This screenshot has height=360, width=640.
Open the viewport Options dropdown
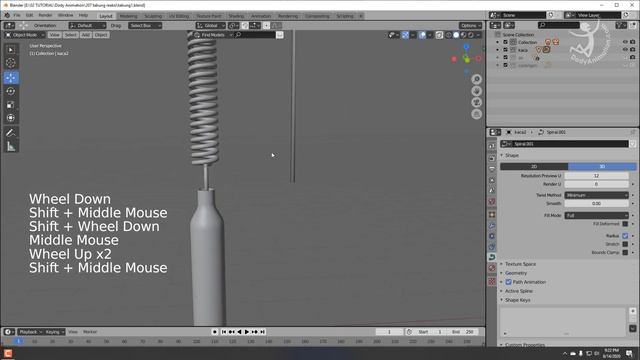(x=471, y=25)
